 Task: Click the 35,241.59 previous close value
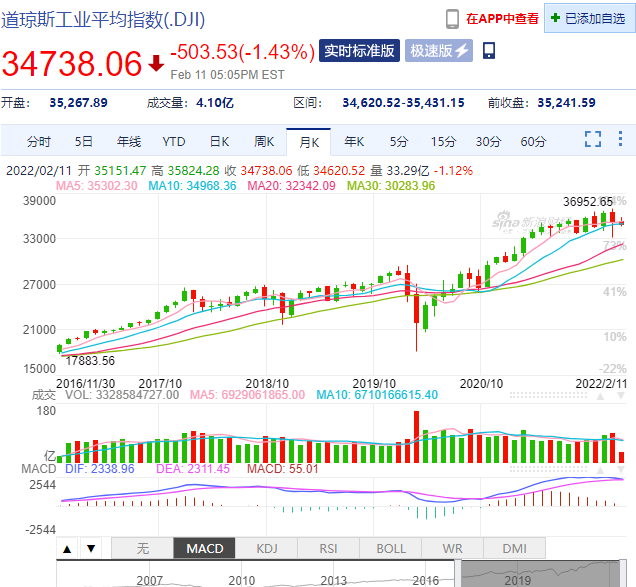566,103
